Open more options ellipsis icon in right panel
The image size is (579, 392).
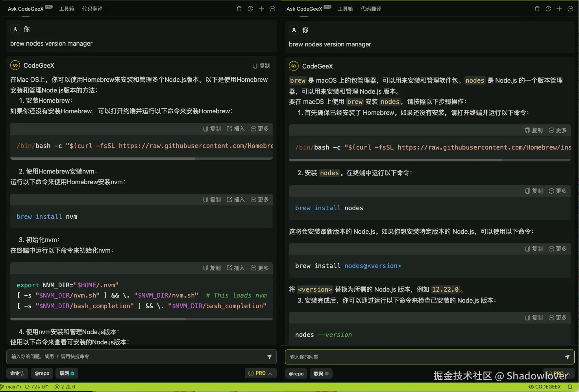point(570,9)
